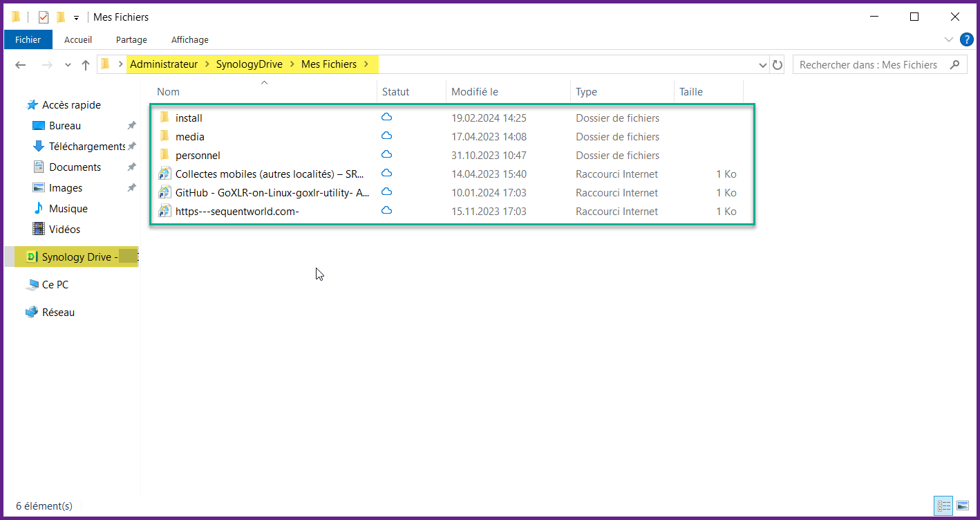
Task: Click the Synology Drive icon in sidebar
Action: (31, 257)
